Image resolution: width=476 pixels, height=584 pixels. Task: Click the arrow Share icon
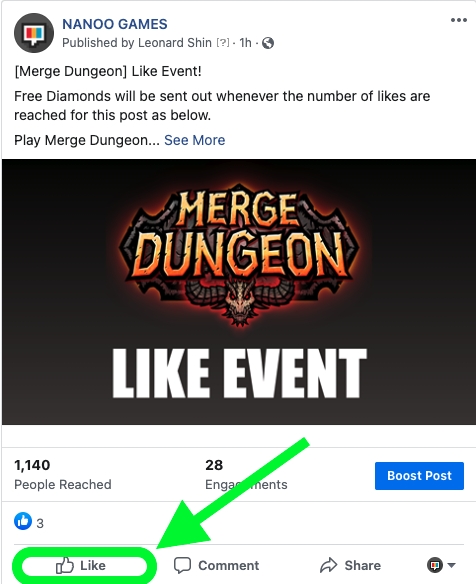click(x=329, y=565)
